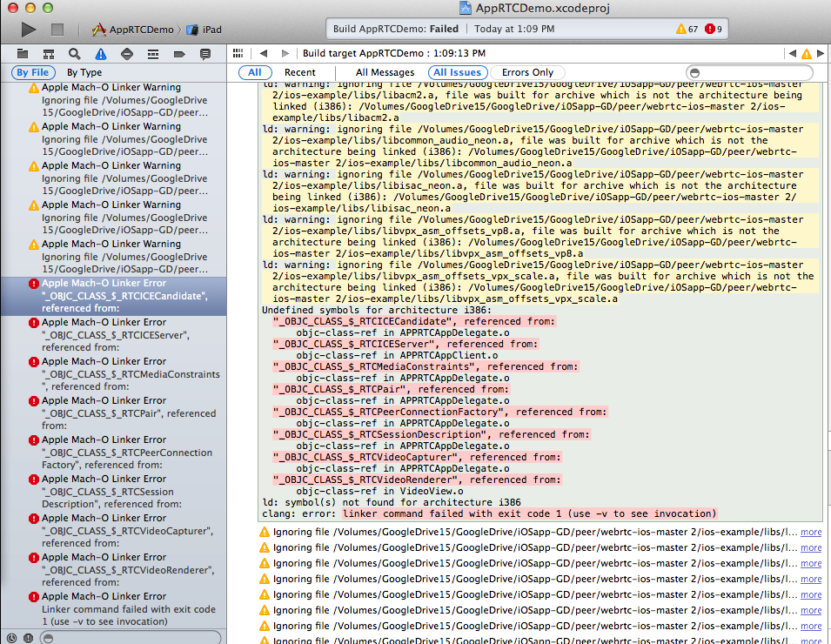Show All Messages in the log
831x644 pixels.
point(385,72)
